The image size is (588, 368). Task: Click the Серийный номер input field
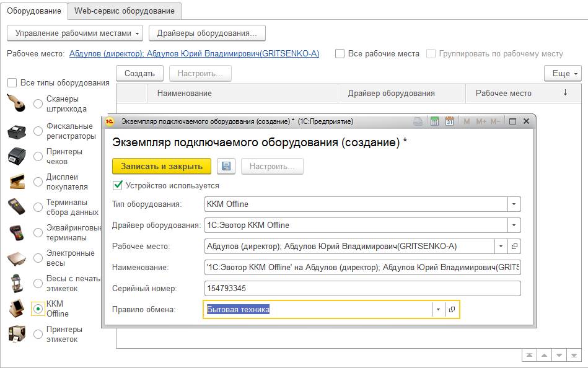[x=362, y=289]
